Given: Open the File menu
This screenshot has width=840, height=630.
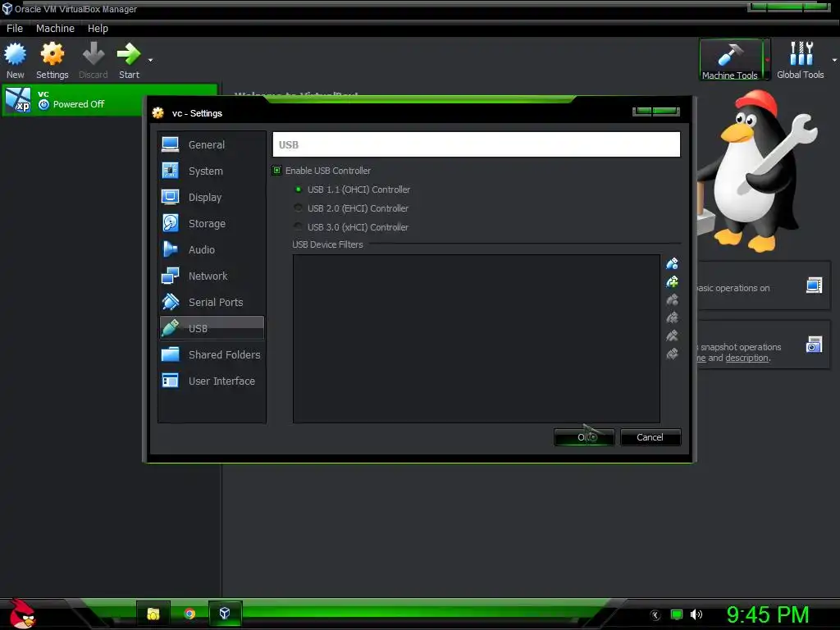Looking at the screenshot, I should coord(15,29).
